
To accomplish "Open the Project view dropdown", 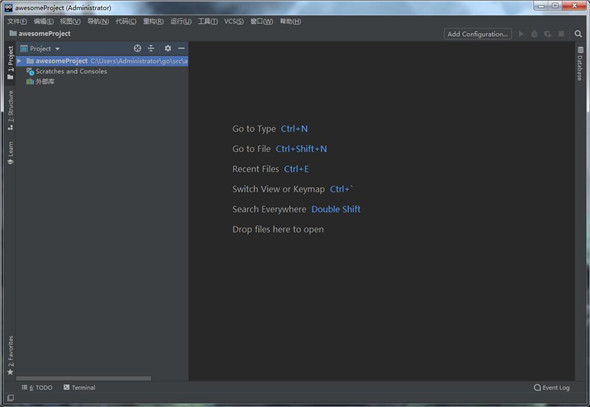I will 40,49.
